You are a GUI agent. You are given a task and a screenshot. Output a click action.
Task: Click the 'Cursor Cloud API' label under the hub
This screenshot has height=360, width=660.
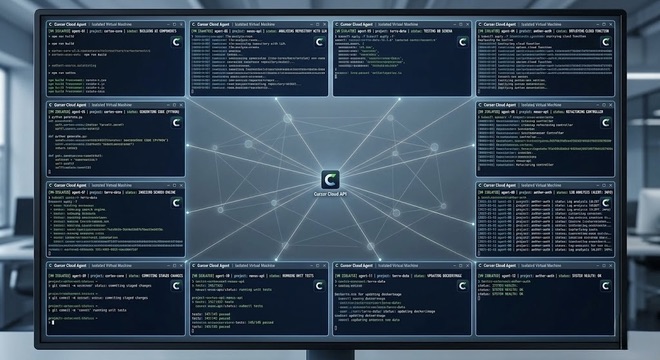point(330,194)
